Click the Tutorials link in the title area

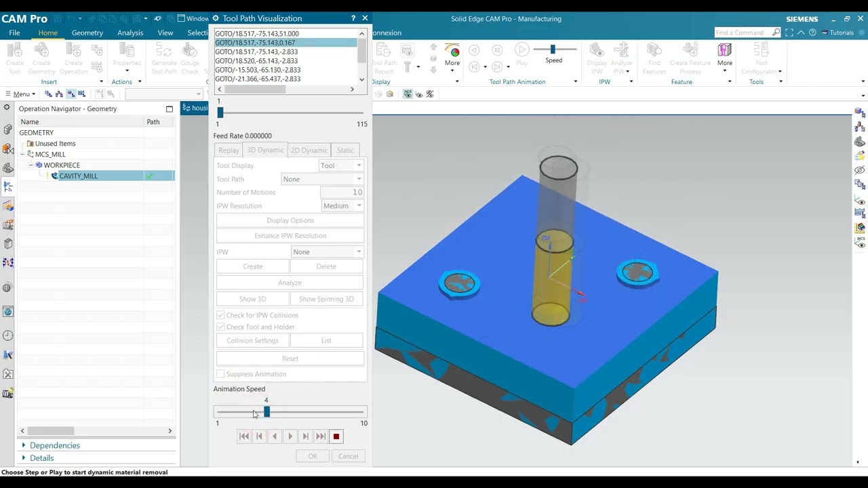pyautogui.click(x=842, y=33)
